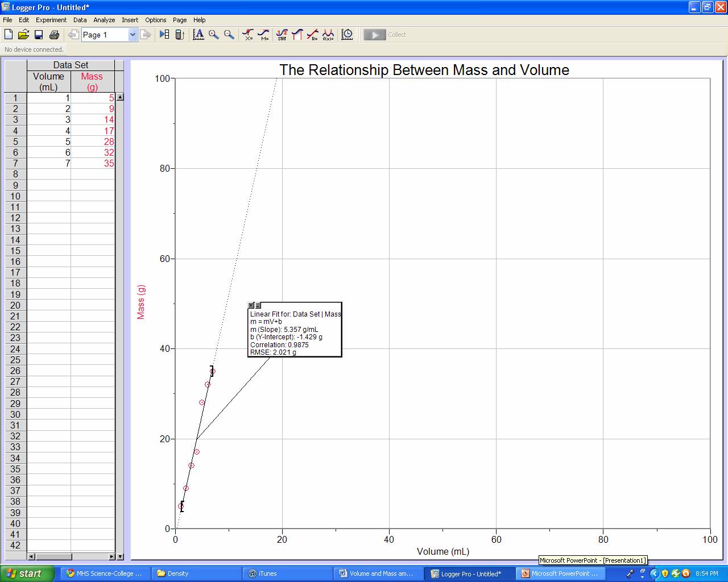Go to next page arrow icon
The width and height of the screenshot is (728, 582).
146,35
